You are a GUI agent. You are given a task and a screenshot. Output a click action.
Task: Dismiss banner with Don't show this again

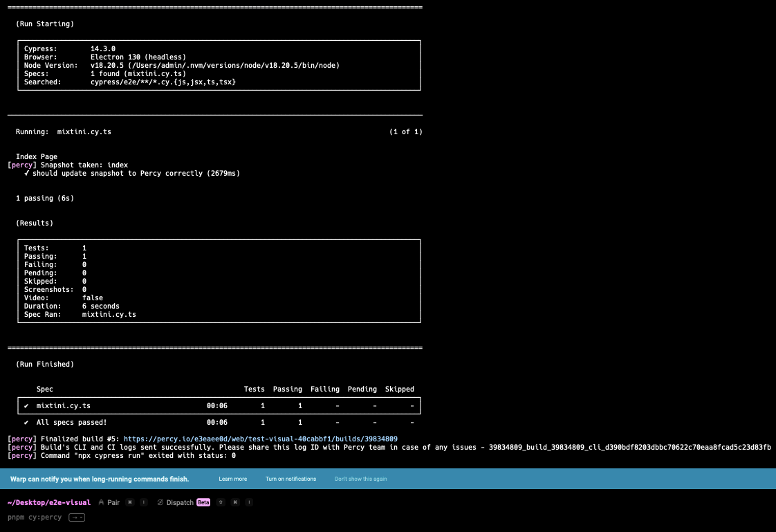[360, 479]
